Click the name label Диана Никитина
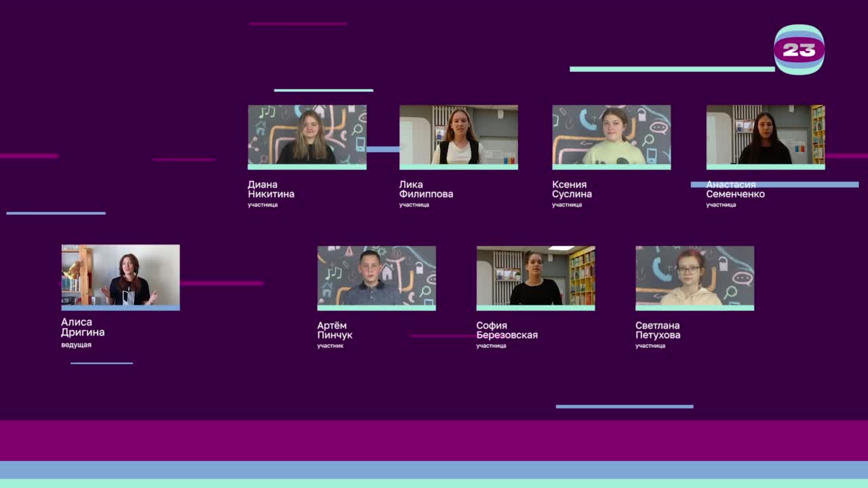This screenshot has height=488, width=868. (271, 189)
